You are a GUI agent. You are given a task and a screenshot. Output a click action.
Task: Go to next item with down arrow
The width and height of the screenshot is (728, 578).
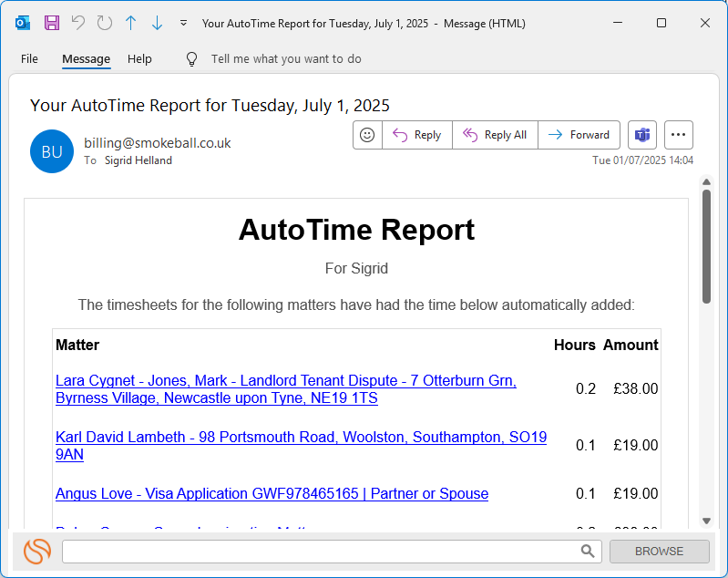coord(157,23)
